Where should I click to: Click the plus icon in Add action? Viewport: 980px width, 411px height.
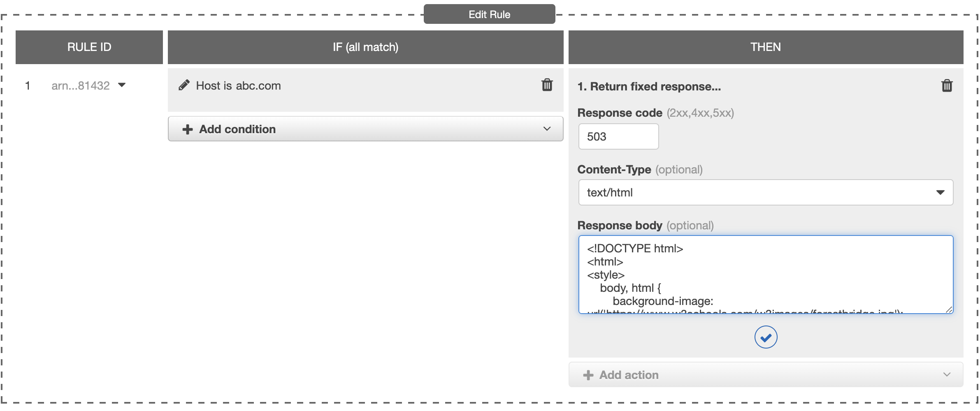coord(588,375)
